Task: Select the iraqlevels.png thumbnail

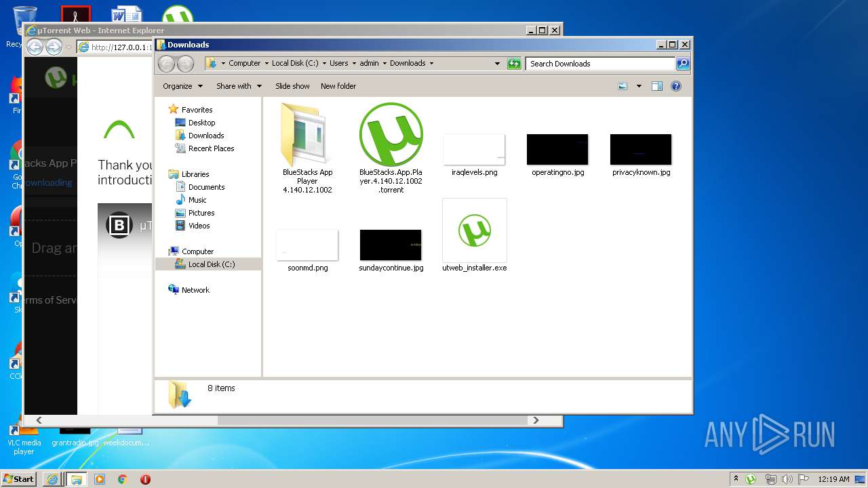Action: point(474,149)
